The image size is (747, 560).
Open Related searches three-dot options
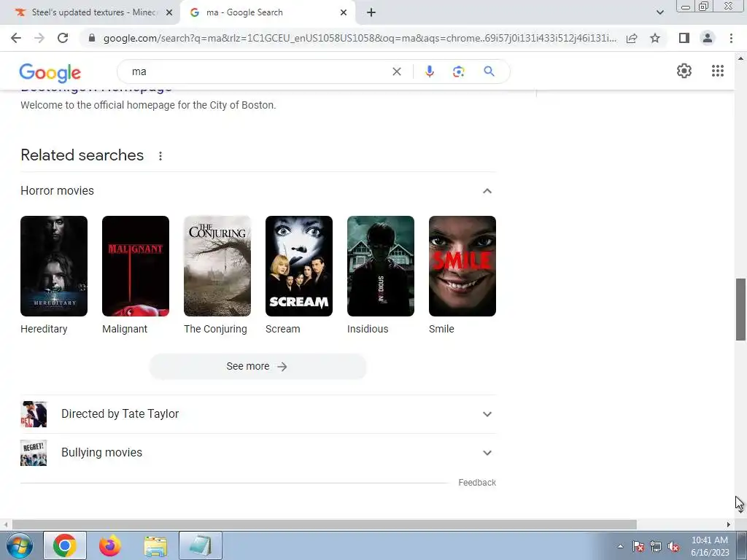[160, 156]
